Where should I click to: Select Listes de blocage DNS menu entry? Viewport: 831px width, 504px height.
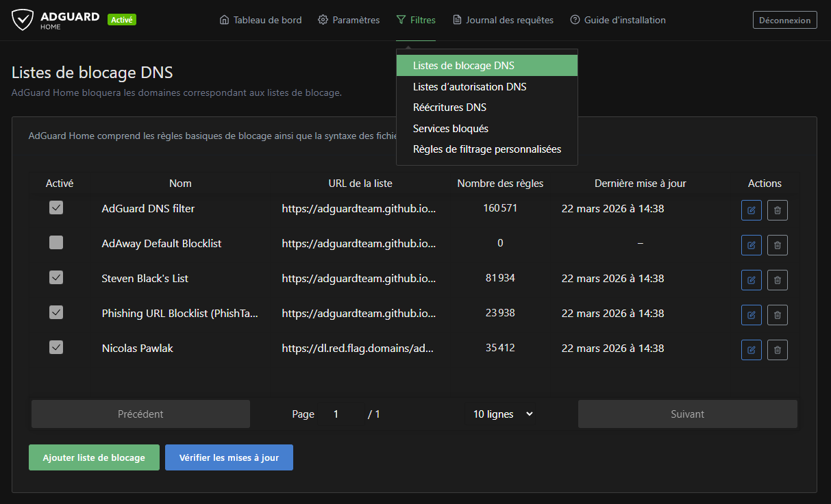487,66
